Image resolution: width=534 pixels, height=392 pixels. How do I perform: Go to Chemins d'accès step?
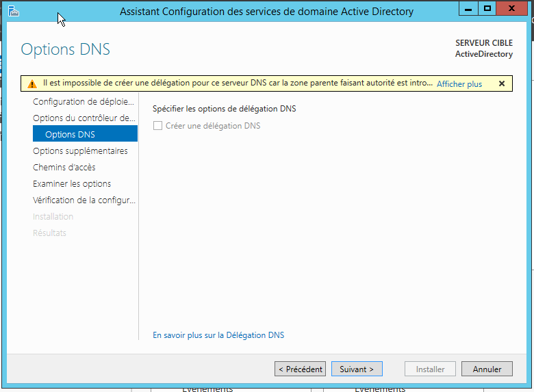(64, 167)
